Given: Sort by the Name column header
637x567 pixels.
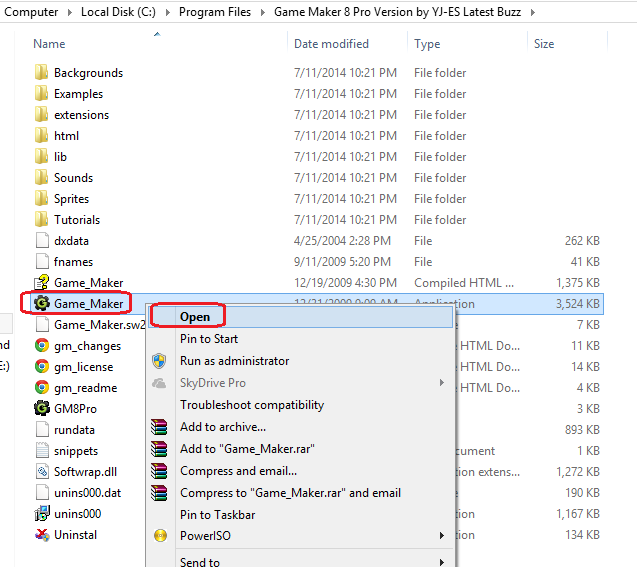Looking at the screenshot, I should (x=49, y=43).
